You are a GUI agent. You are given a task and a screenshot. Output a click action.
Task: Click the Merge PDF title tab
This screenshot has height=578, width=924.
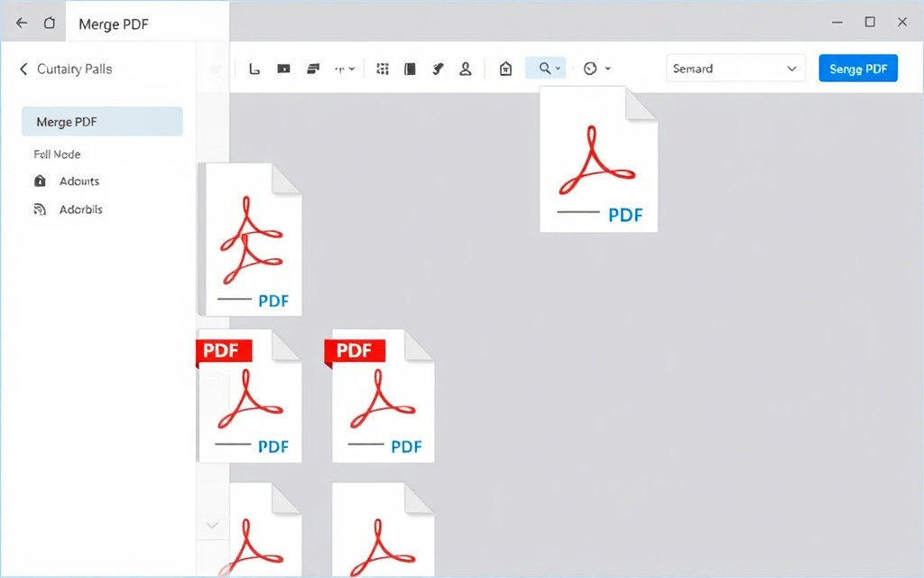tap(147, 22)
